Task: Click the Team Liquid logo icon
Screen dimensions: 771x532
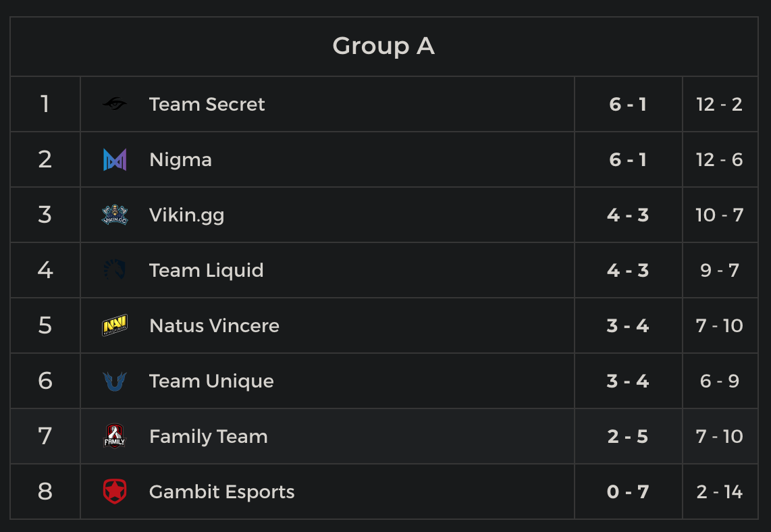Action: click(x=115, y=270)
